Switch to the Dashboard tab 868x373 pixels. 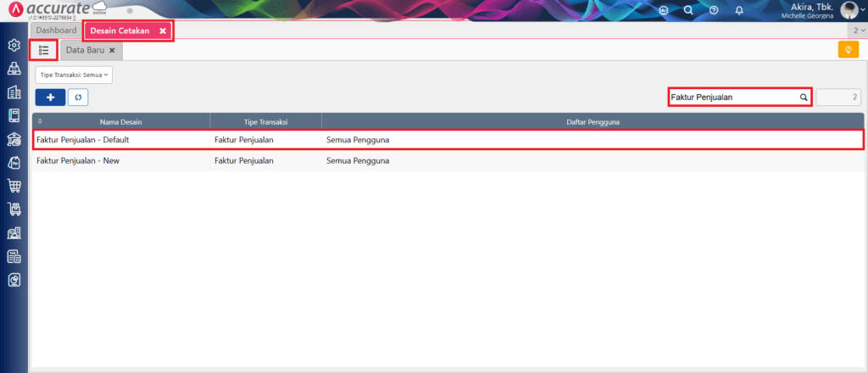point(56,31)
